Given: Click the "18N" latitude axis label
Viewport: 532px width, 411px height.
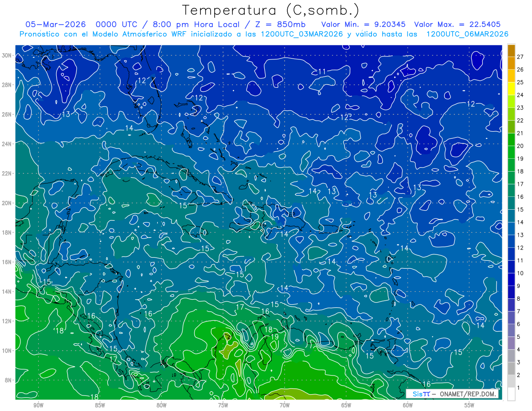Looking at the screenshot, I should (x=8, y=232).
